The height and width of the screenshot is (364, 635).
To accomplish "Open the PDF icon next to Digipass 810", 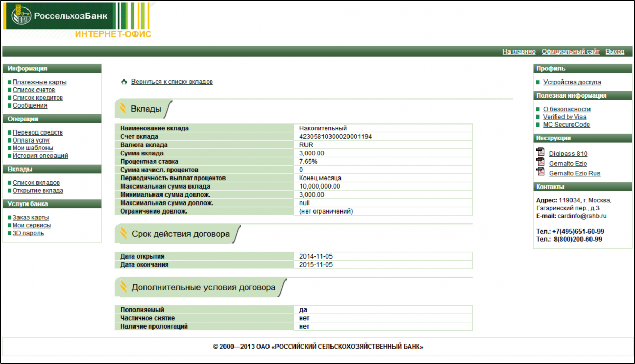I will point(540,152).
